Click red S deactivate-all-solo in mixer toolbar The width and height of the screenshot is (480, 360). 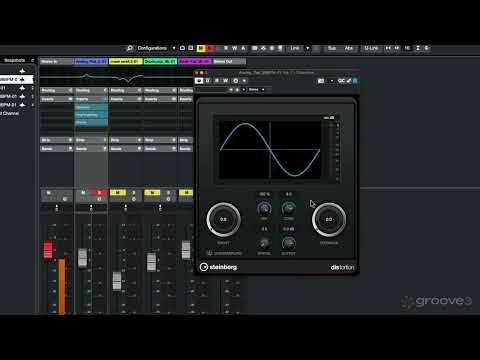tap(210, 48)
